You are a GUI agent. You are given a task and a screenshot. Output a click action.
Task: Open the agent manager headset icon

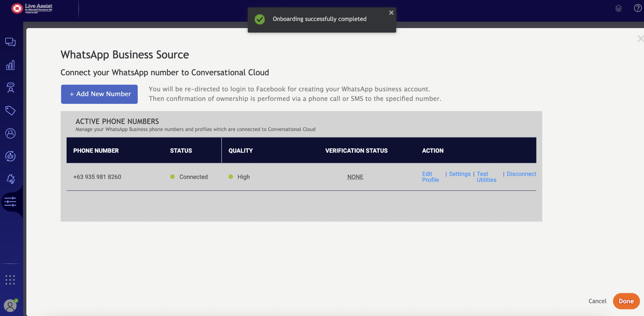tap(10, 88)
